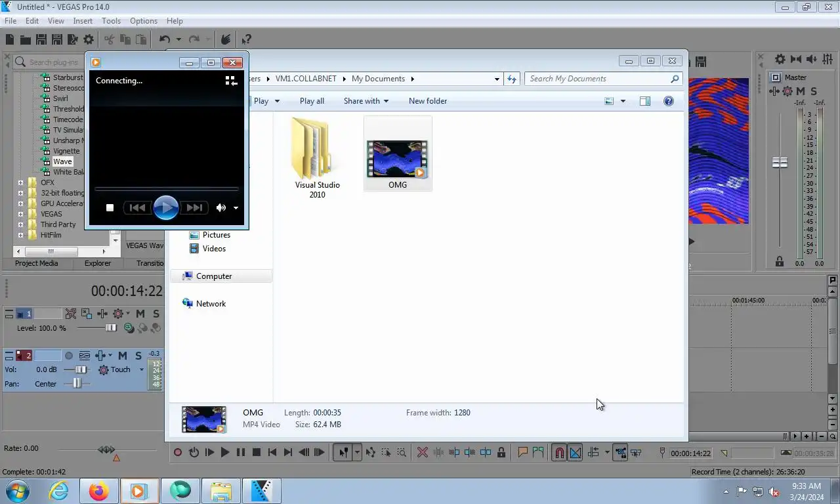Open the Windows Start menu
Screen dimensions: 840x504
point(18,490)
